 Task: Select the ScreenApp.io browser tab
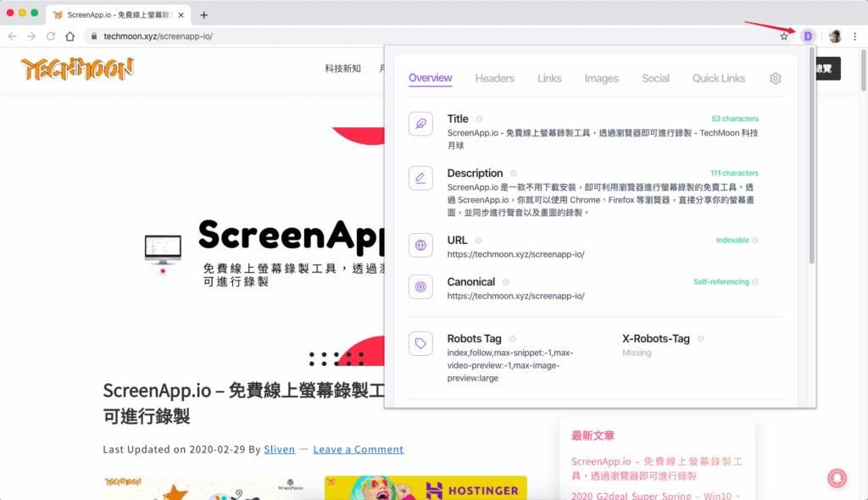tap(119, 15)
